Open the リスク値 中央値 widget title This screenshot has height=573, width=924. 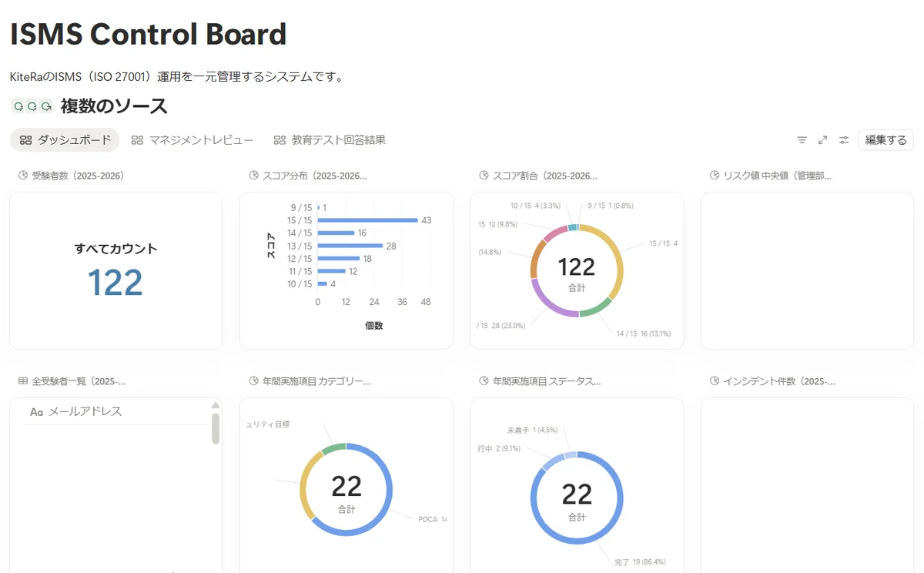[778, 176]
